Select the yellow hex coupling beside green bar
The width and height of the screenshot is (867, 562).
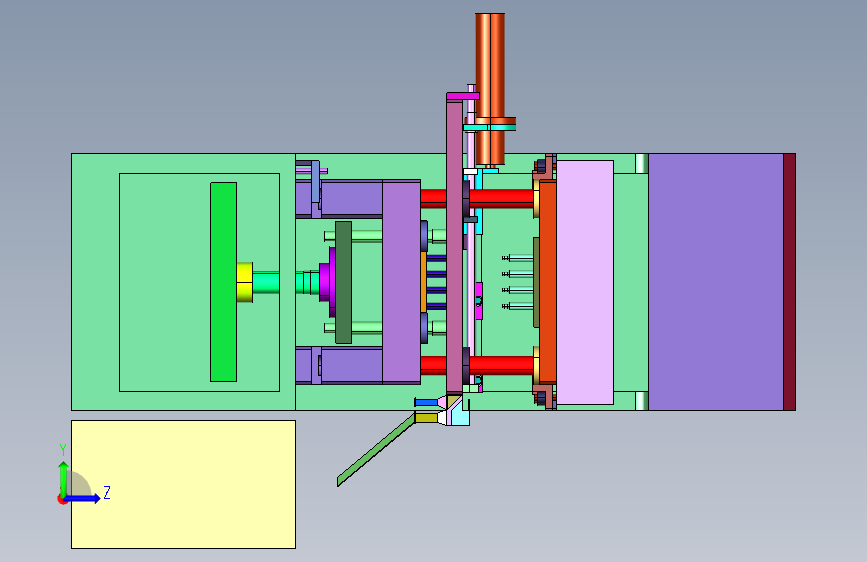pos(244,282)
